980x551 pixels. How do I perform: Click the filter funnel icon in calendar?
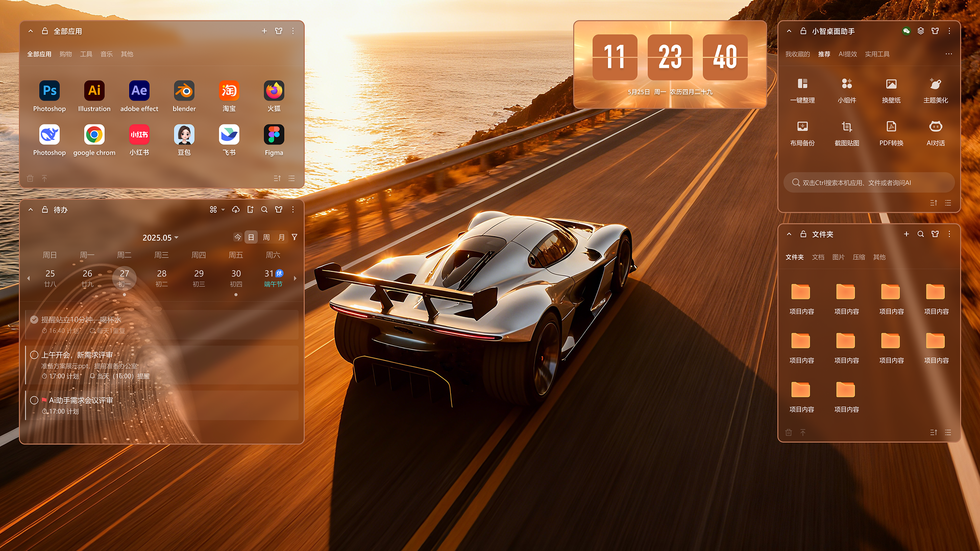(295, 237)
